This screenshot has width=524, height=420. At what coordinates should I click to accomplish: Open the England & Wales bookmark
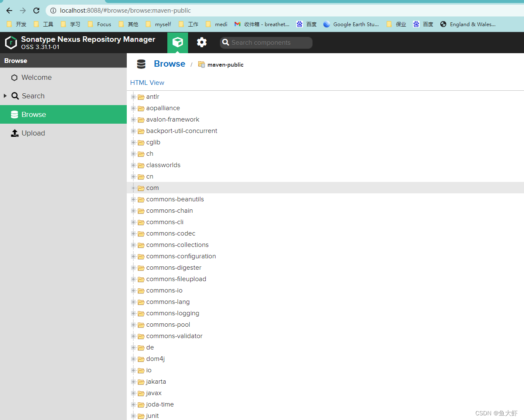[x=468, y=24]
